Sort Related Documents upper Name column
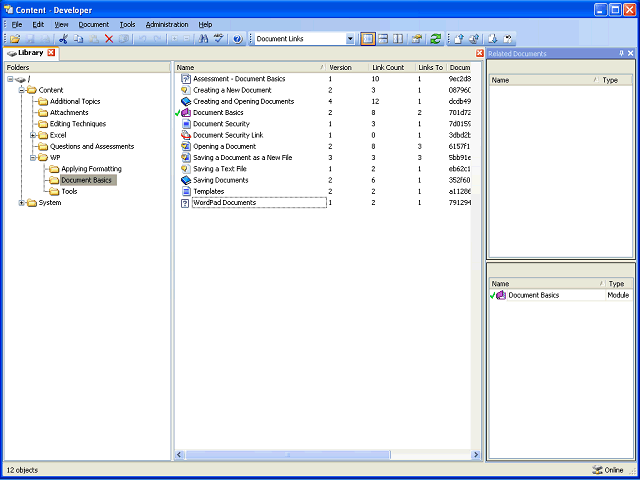 pyautogui.click(x=544, y=80)
